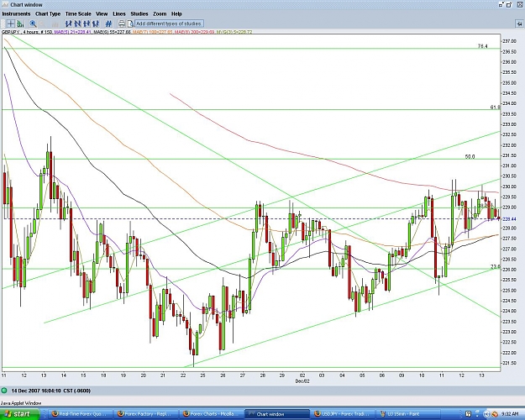
Task: Open the Instruments menu
Action: 16,13
